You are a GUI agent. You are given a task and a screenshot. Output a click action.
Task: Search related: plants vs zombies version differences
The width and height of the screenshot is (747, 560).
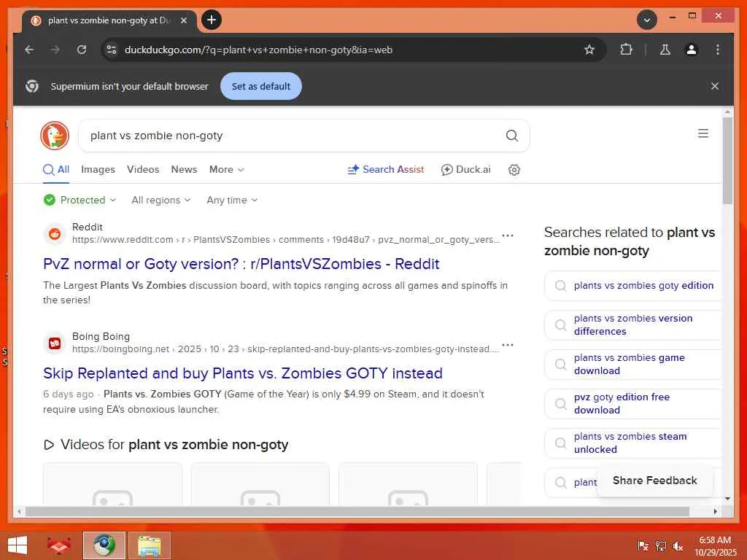point(632,324)
